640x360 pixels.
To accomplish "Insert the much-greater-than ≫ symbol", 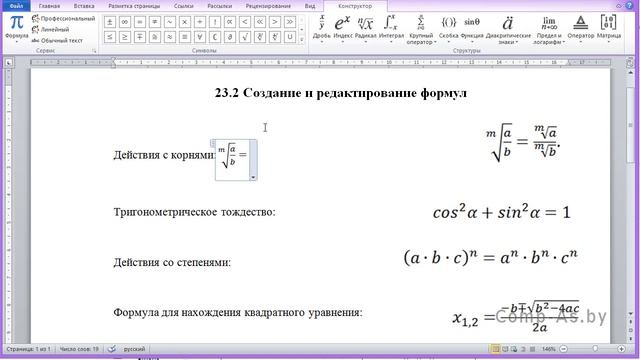I will click(290, 22).
